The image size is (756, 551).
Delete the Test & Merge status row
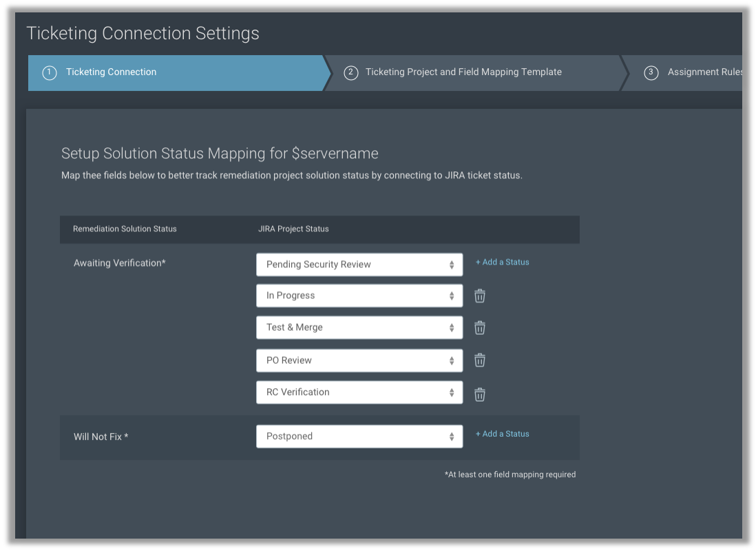click(x=480, y=328)
